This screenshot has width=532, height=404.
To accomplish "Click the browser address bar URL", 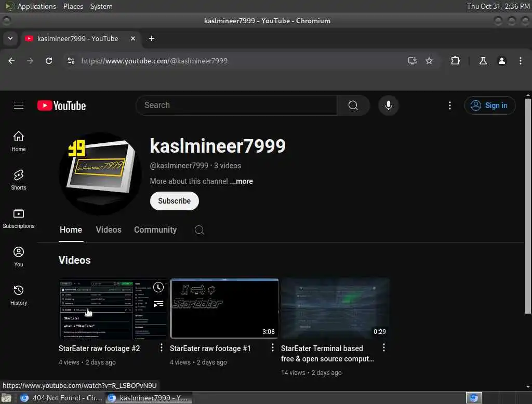I will tap(154, 61).
